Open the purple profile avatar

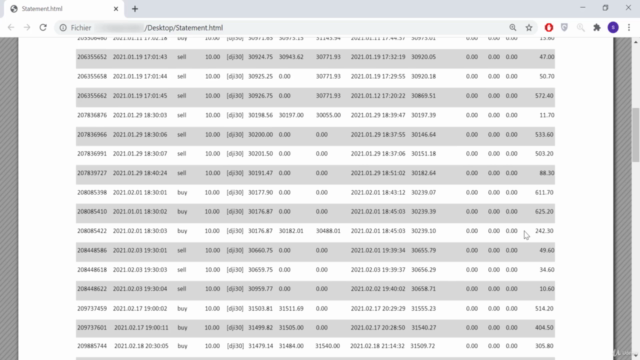(x=613, y=28)
